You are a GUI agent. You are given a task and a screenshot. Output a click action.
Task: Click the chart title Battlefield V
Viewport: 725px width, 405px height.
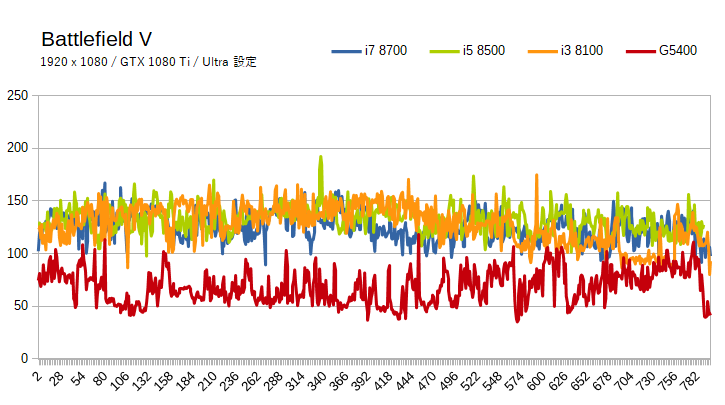[97, 39]
